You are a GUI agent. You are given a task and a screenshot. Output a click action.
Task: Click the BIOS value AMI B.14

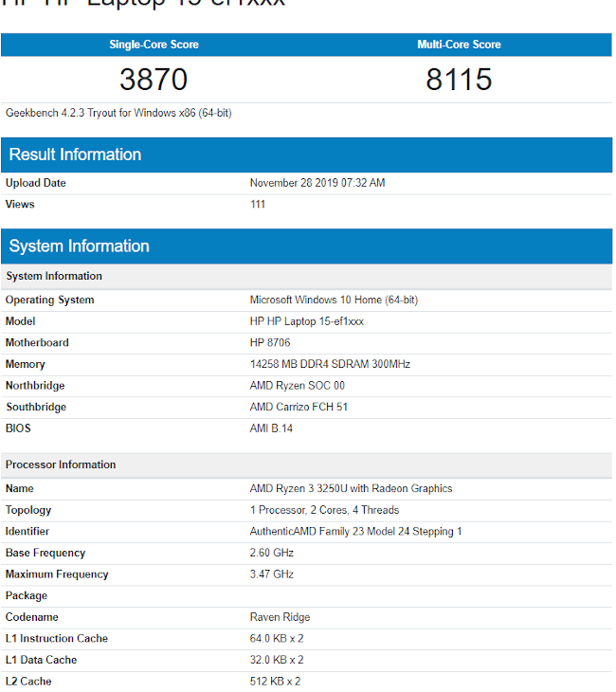(x=271, y=428)
